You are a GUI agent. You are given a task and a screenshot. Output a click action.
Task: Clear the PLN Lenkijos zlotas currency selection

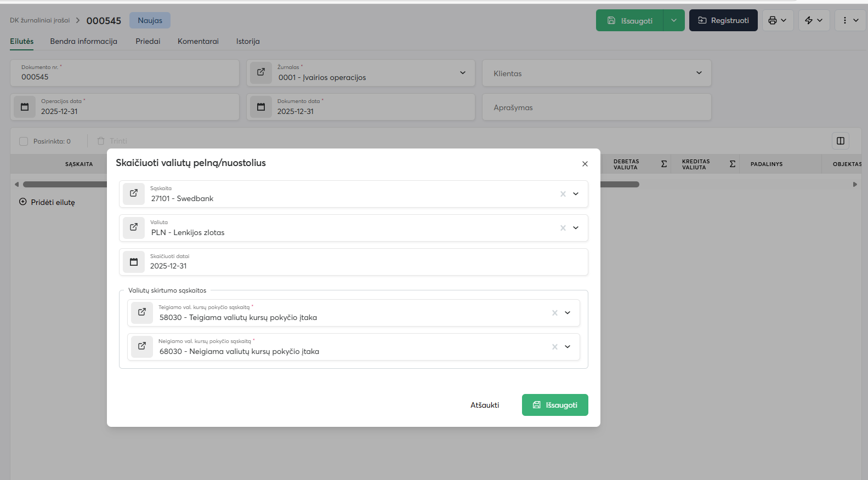563,228
